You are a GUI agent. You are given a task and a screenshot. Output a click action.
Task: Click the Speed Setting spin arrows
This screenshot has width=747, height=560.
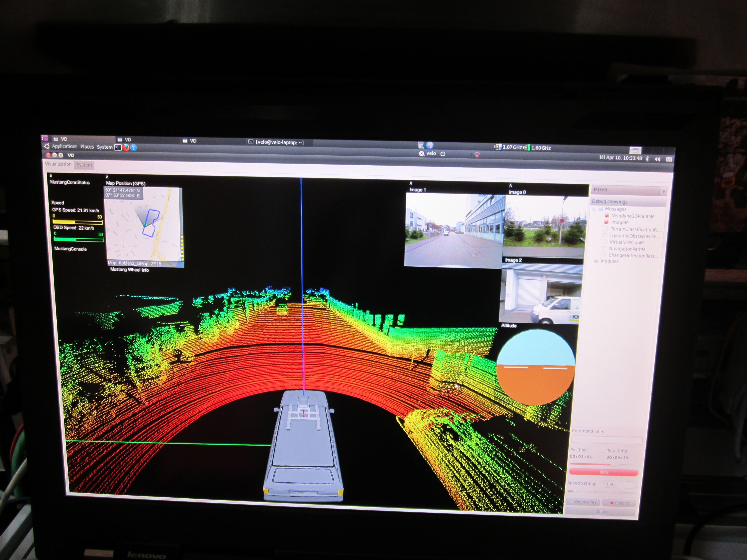636,485
